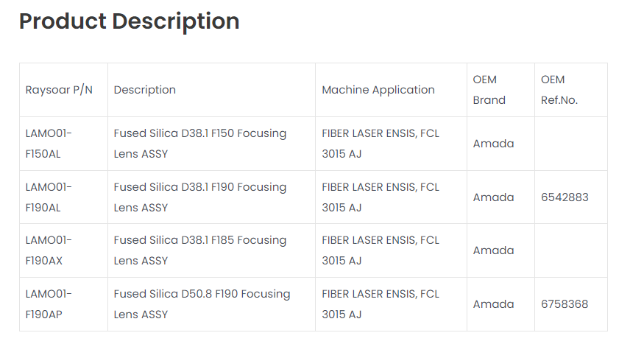The height and width of the screenshot is (344, 644).
Task: Select part number LAMO01-F150AL
Action: pos(49,144)
